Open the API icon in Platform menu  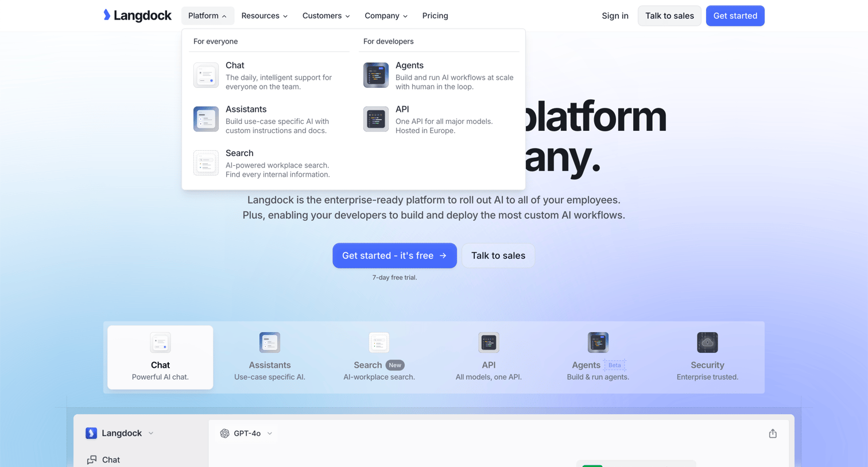tap(376, 119)
